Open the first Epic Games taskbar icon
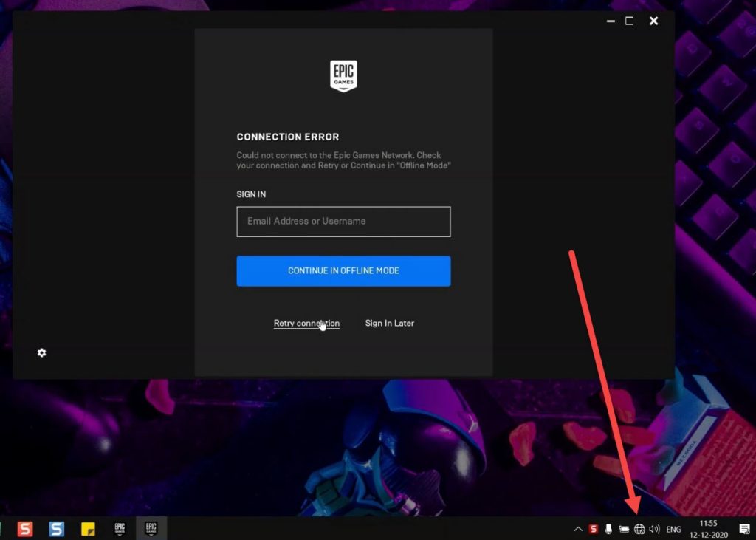Screen dimensions: 756x540 120,529
